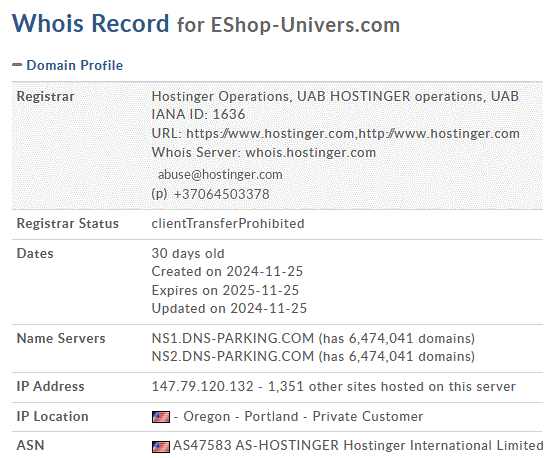This screenshot has width=544, height=458.
Task: Click the Expires on 2025-11-25 date
Action: point(225,290)
